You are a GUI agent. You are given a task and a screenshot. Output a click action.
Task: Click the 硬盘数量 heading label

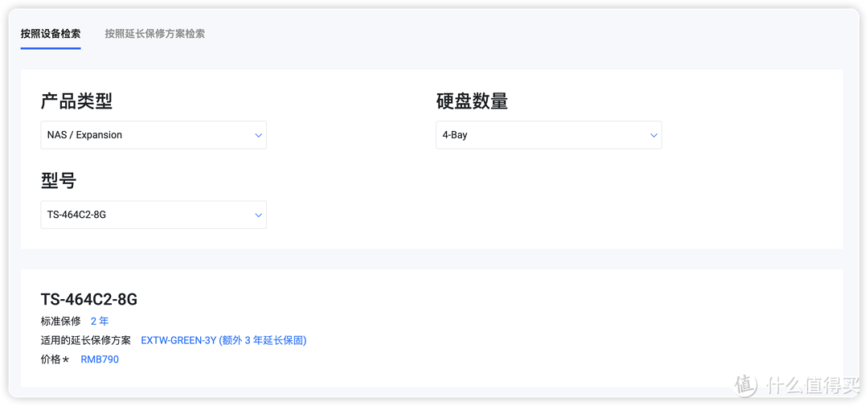coord(472,100)
